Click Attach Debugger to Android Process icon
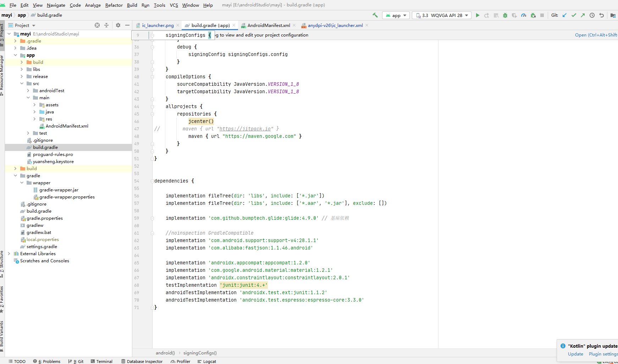 [x=533, y=15]
